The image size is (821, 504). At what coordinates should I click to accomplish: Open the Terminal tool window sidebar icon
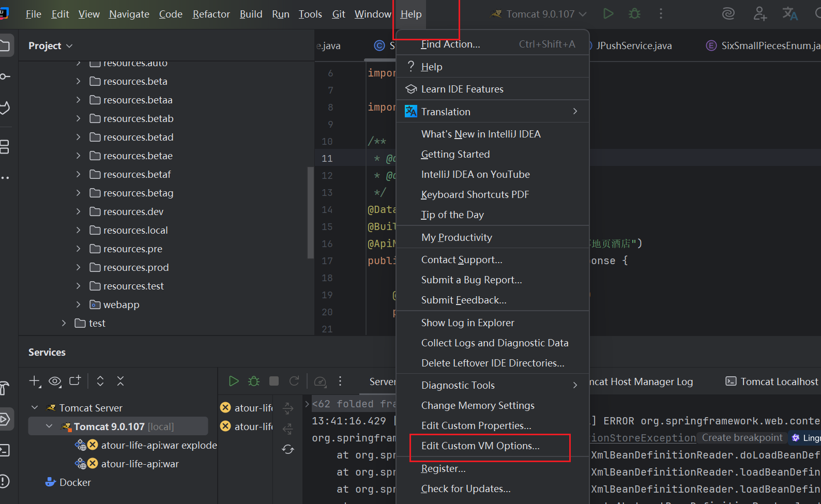tap(5, 450)
